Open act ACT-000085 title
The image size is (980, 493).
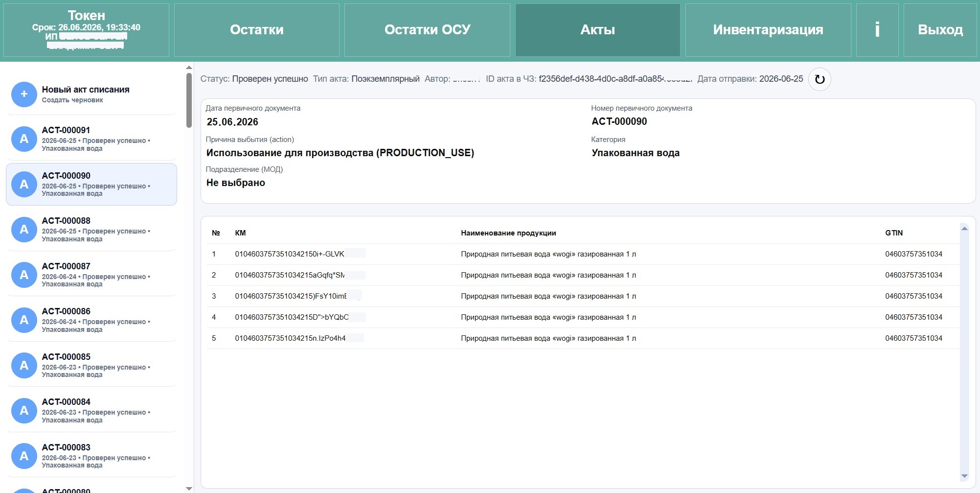(x=66, y=357)
